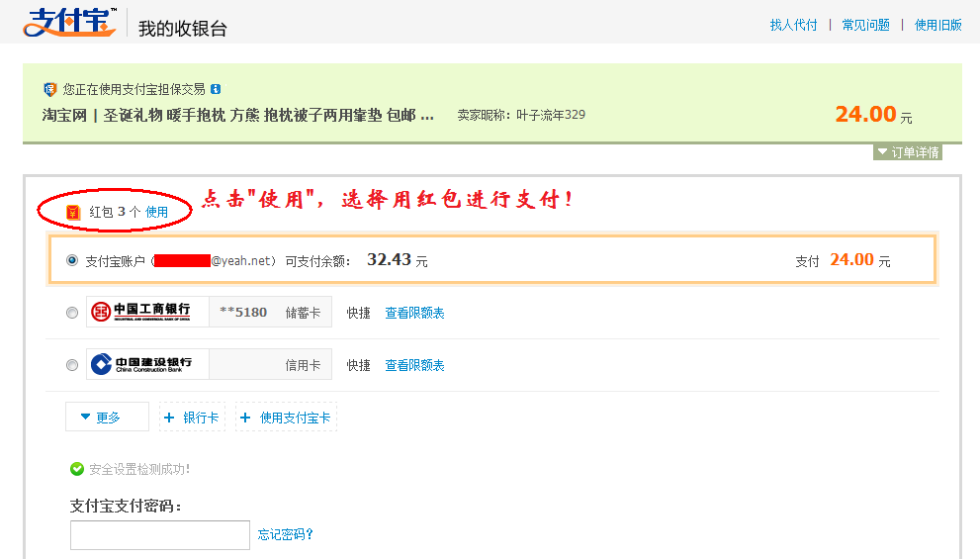Screen dimensions: 980x559
Task: Click the **5180 card number
Action: tap(243, 312)
